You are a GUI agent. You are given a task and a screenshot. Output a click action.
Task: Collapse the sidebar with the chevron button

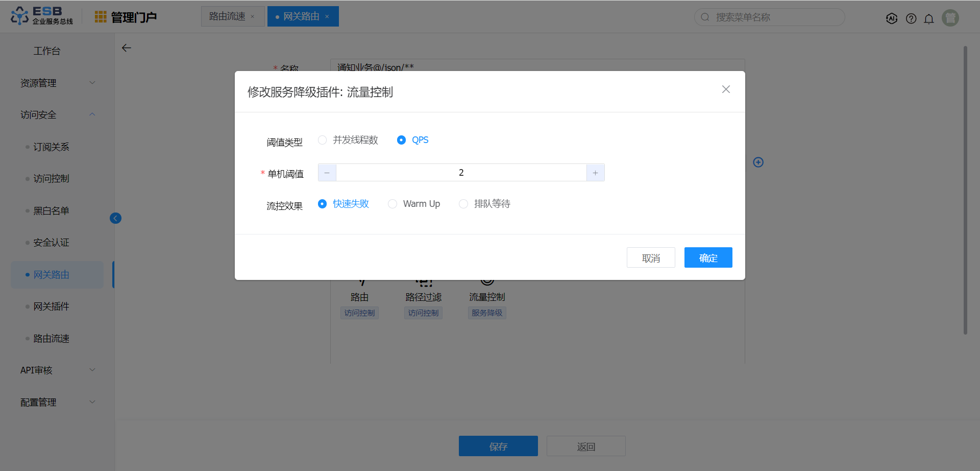click(x=115, y=218)
